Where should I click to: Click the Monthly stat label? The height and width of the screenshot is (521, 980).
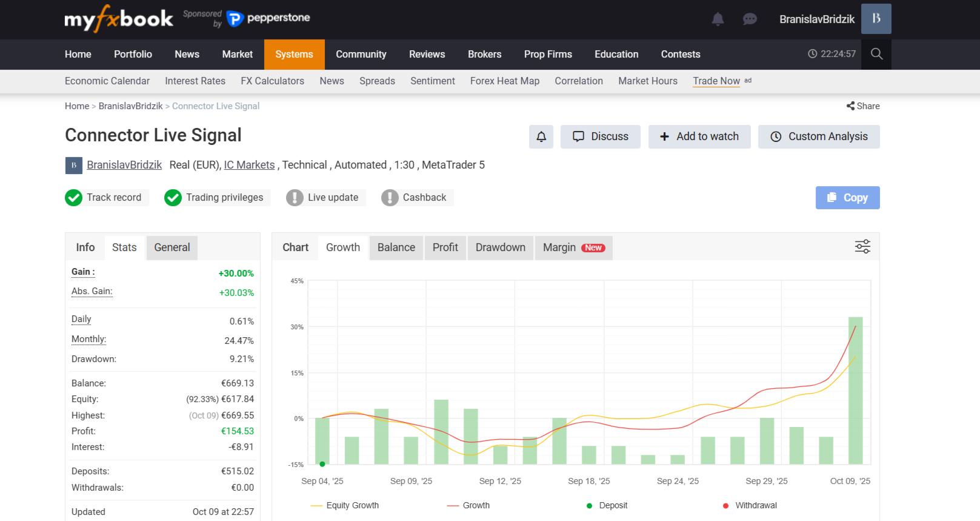tap(89, 339)
